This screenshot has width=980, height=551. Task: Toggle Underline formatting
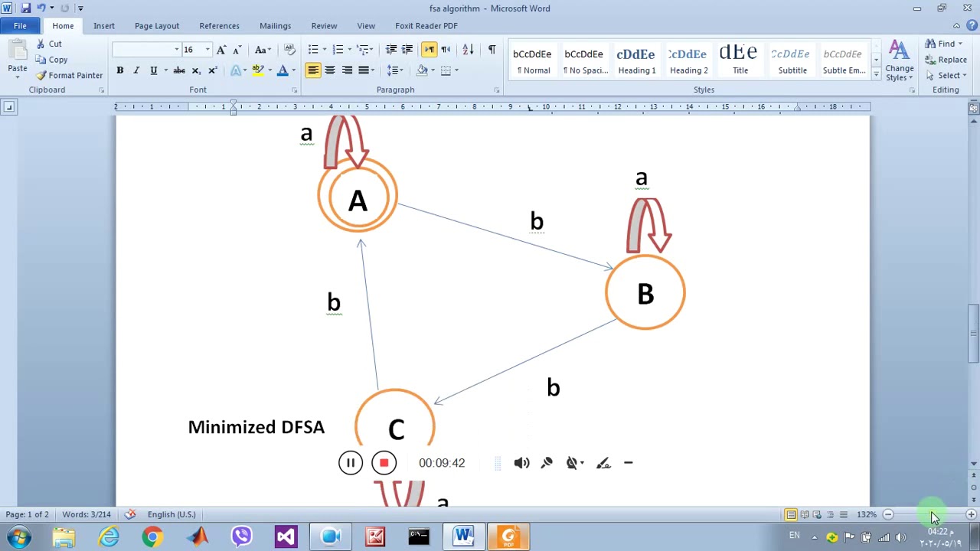(x=153, y=70)
